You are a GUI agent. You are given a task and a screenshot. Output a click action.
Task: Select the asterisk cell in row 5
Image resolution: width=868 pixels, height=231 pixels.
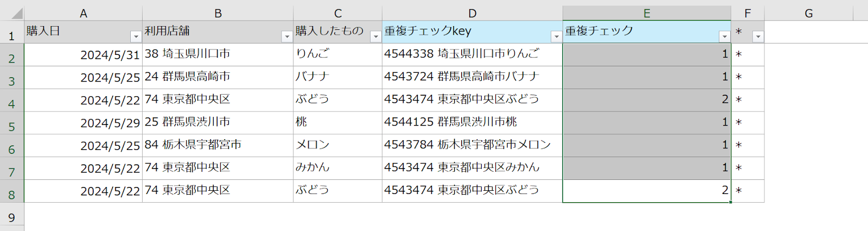pyautogui.click(x=748, y=123)
